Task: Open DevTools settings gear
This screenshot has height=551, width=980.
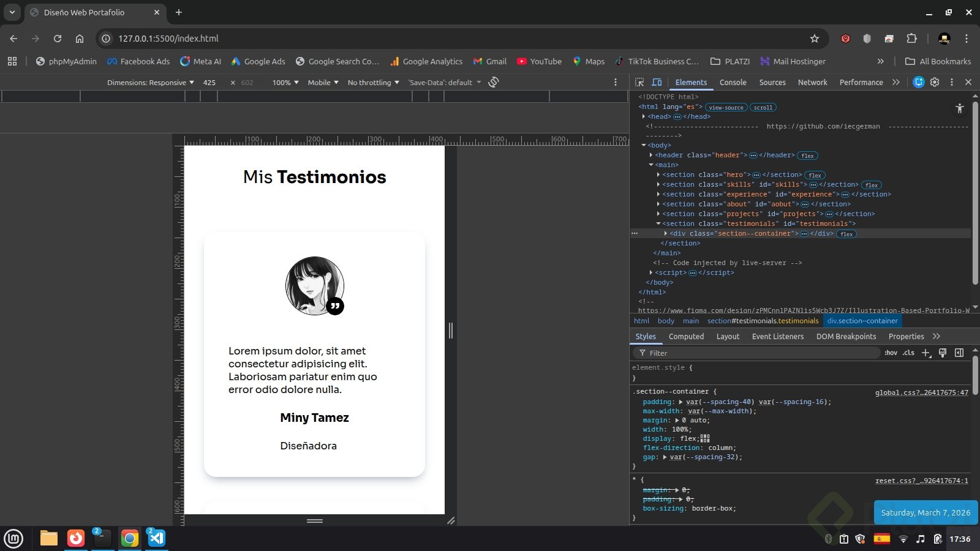Action: tap(935, 82)
